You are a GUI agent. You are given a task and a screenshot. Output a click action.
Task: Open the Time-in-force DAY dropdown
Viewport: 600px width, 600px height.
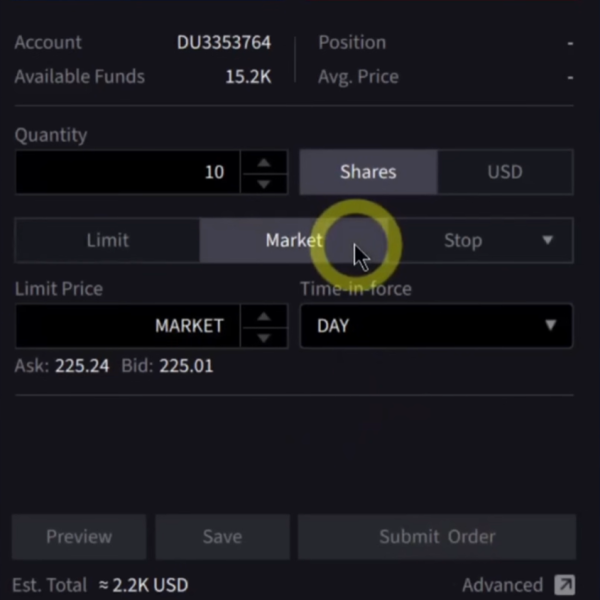[436, 326]
